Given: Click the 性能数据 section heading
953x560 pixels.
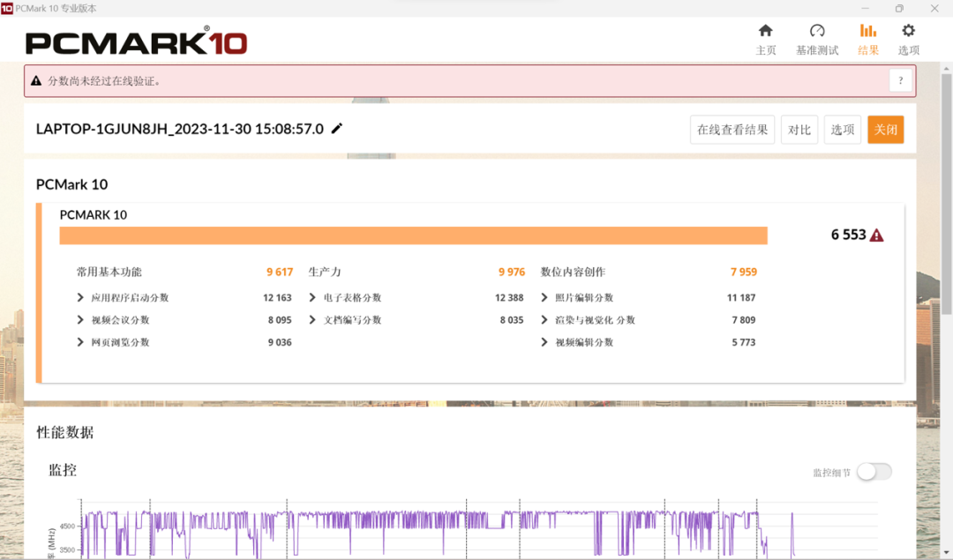Looking at the screenshot, I should (x=65, y=432).
